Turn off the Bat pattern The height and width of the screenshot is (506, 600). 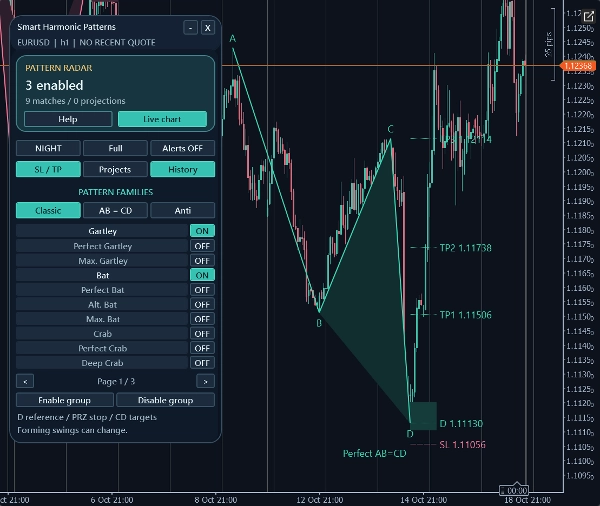pos(202,275)
